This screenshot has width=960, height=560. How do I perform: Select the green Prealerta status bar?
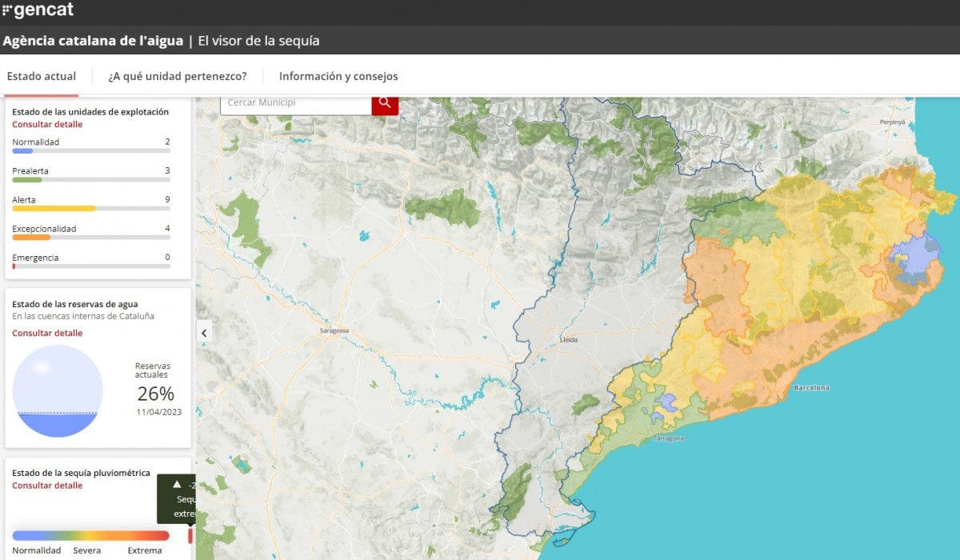pyautogui.click(x=27, y=179)
